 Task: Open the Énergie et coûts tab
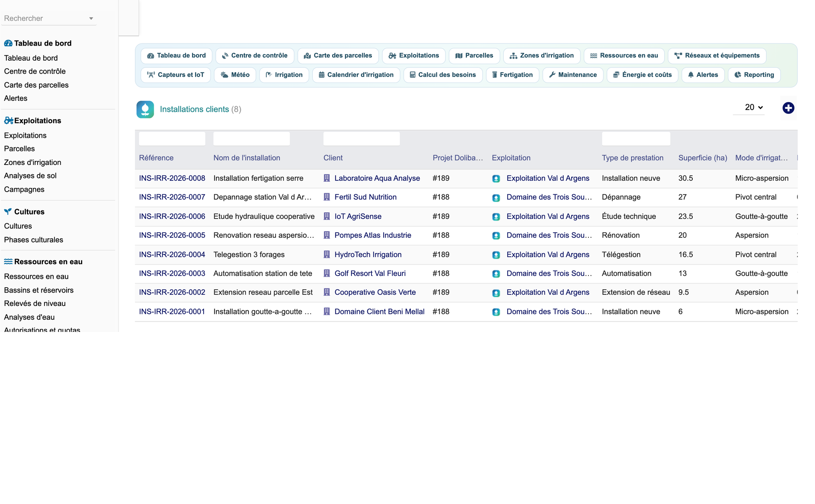point(642,75)
